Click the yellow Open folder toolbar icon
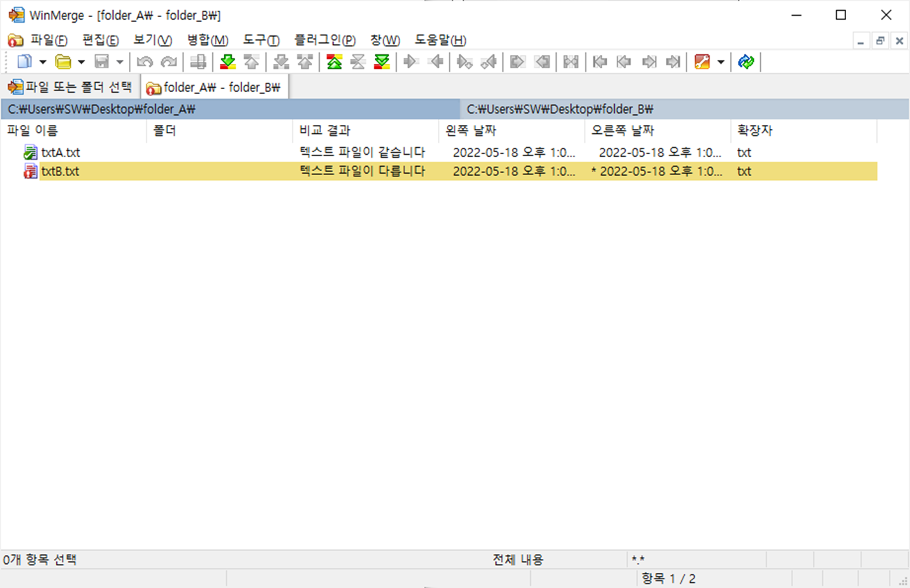Screen dimensions: 910x588 pos(63,61)
